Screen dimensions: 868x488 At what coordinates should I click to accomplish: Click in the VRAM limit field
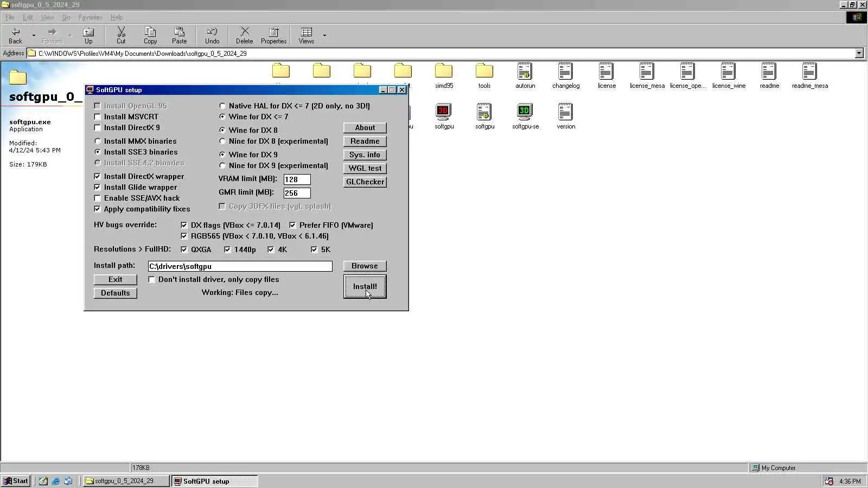click(x=297, y=179)
